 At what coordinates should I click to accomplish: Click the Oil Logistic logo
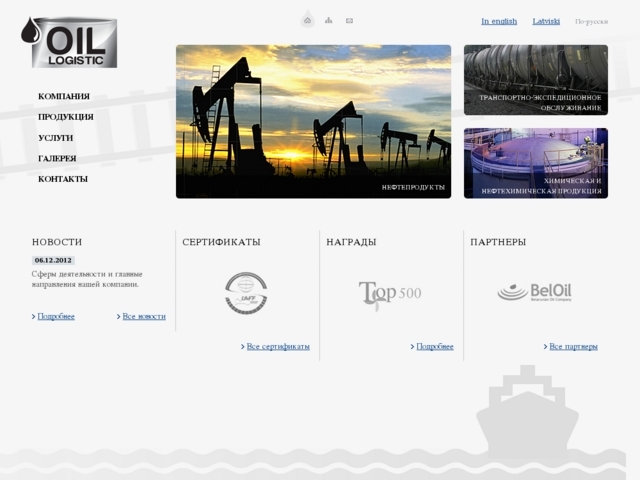(69, 42)
